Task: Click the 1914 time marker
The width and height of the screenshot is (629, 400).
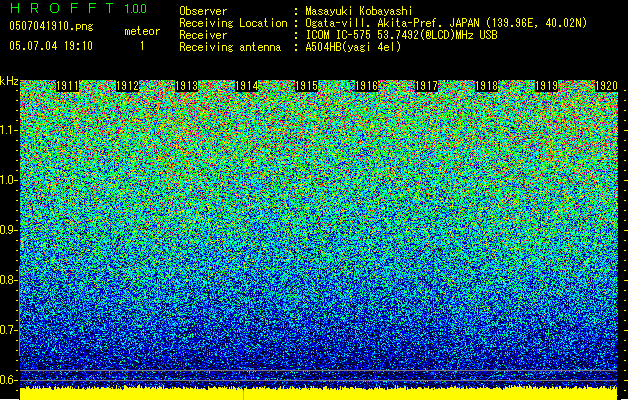Action: 246,86
